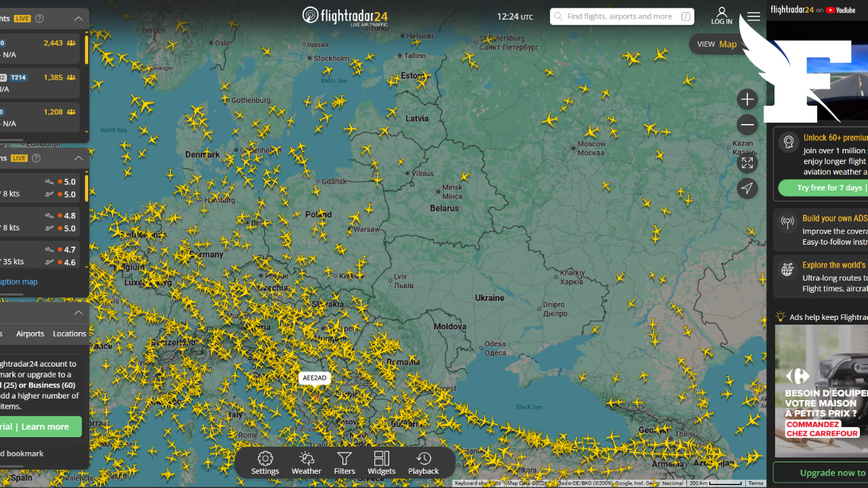The image size is (868, 488).
Task: Open the Flightradar24 YouTube link
Action: 813,10
